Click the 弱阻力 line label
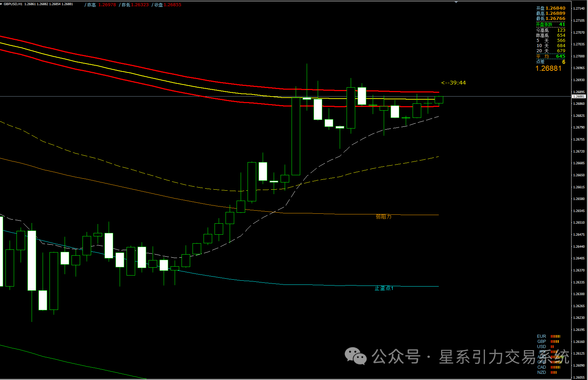Image resolution: width=588 pixels, height=380 pixels. [383, 216]
